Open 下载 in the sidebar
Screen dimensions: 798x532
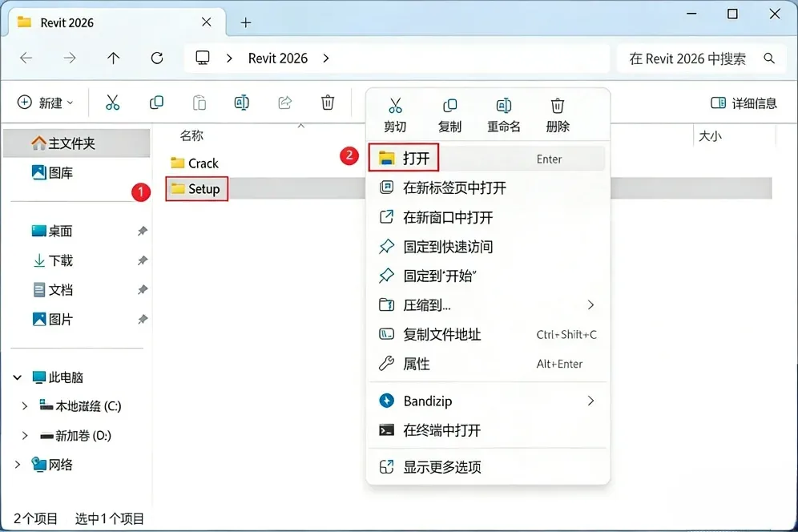52,260
